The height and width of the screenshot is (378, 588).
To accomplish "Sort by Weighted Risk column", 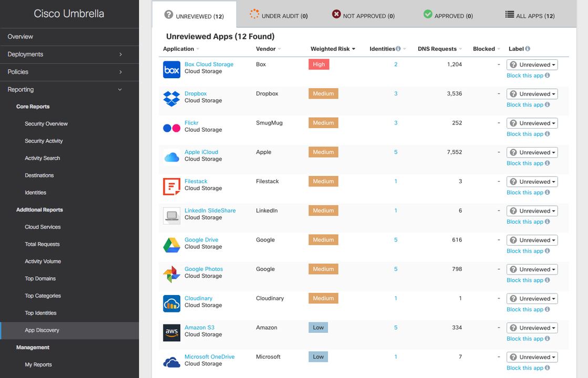I will (x=333, y=49).
